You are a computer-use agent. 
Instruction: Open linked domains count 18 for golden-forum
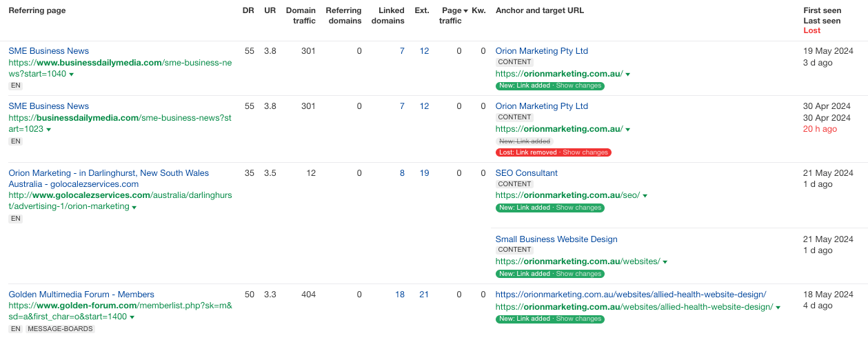pos(400,295)
